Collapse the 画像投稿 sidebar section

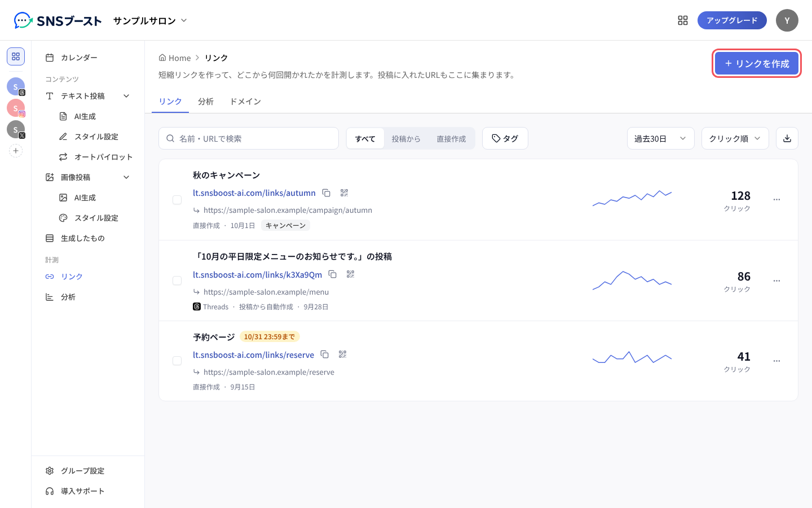click(126, 177)
